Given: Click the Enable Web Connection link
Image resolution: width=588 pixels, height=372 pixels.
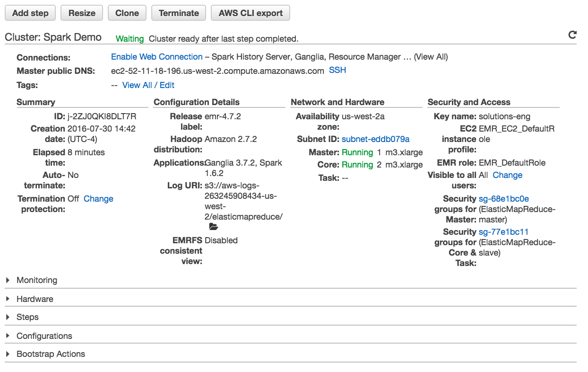Looking at the screenshot, I should [157, 57].
